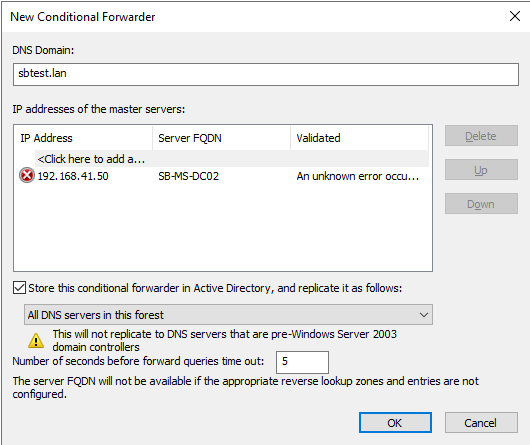Click the IP Address column header

[83, 138]
